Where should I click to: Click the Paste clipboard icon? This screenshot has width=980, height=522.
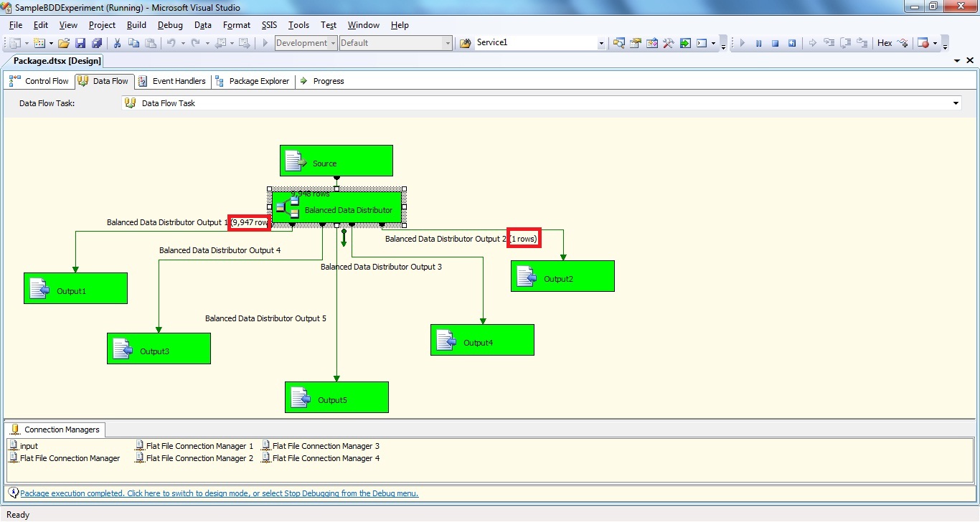pyautogui.click(x=150, y=43)
